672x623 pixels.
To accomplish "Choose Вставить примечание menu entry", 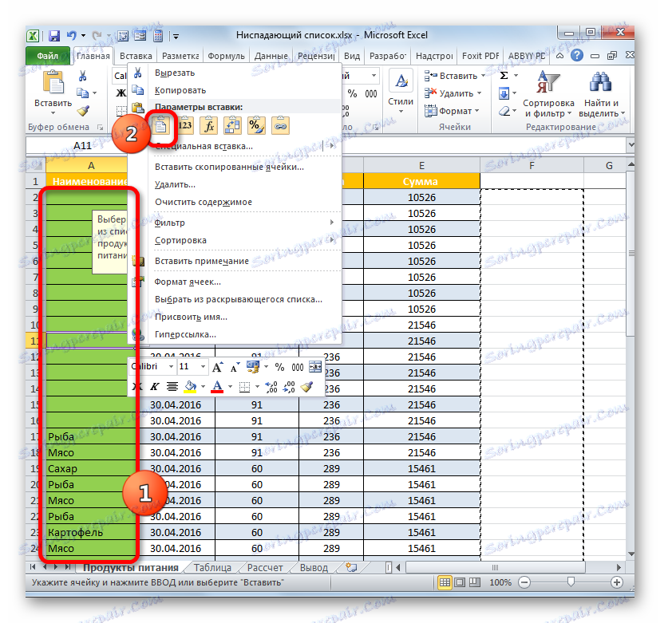I will click(202, 261).
